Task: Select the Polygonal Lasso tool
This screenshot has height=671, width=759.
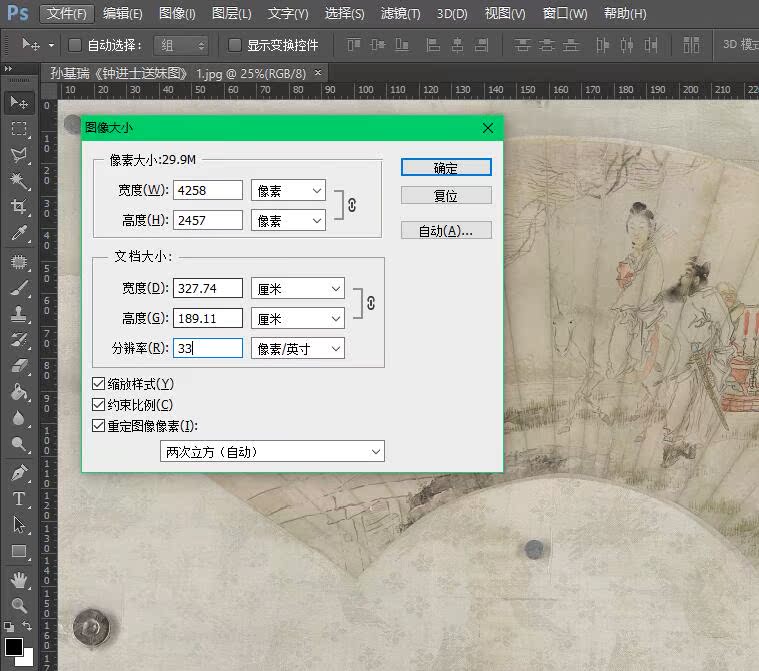Action: (x=19, y=155)
